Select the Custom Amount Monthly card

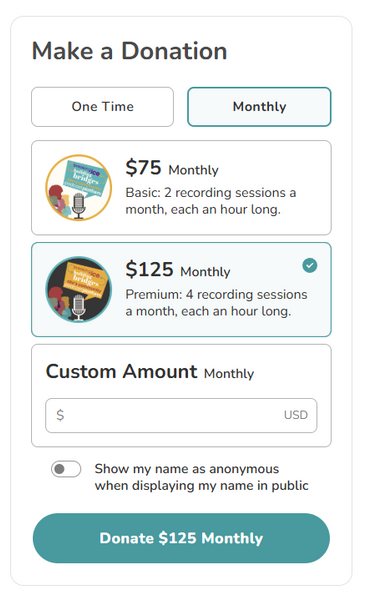(x=181, y=396)
